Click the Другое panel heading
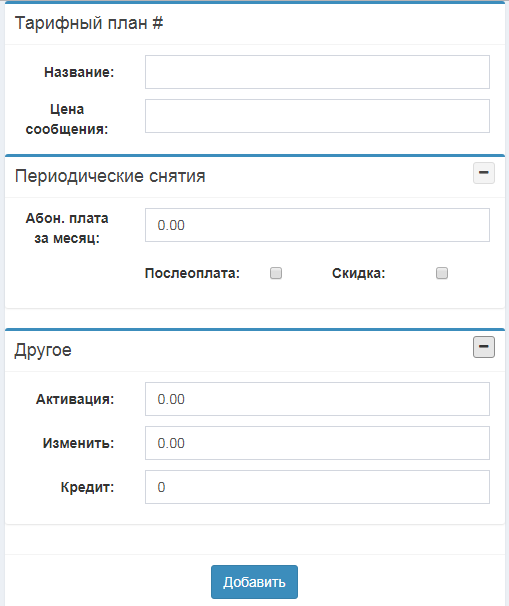The height and width of the screenshot is (606, 509). [x=43, y=350]
